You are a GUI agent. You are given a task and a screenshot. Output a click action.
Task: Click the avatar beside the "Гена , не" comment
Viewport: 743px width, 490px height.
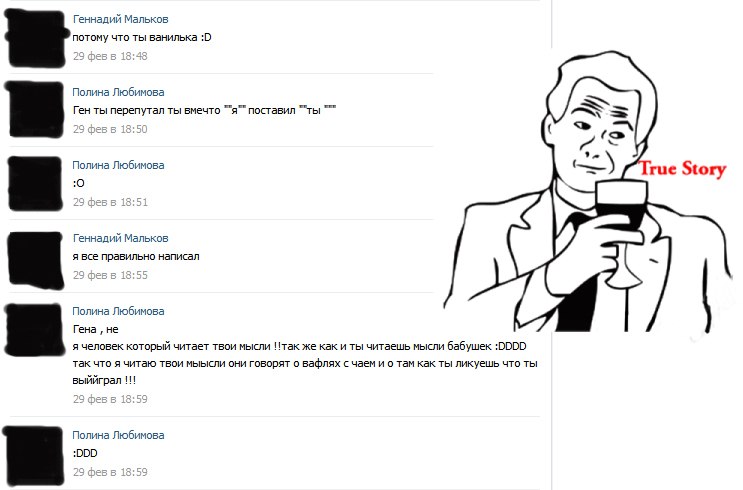point(34,331)
